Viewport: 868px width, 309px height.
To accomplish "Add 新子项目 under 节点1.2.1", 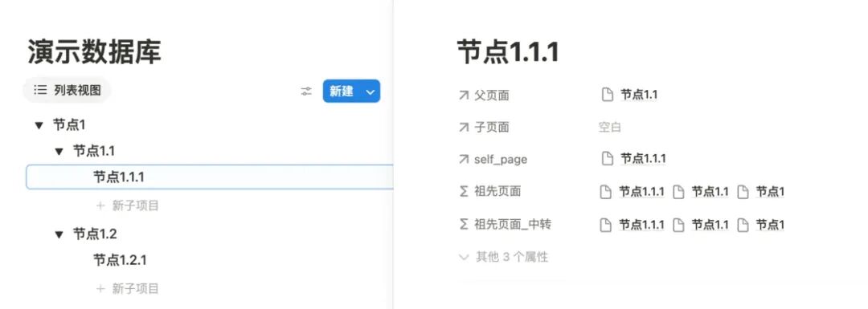I will 128,288.
